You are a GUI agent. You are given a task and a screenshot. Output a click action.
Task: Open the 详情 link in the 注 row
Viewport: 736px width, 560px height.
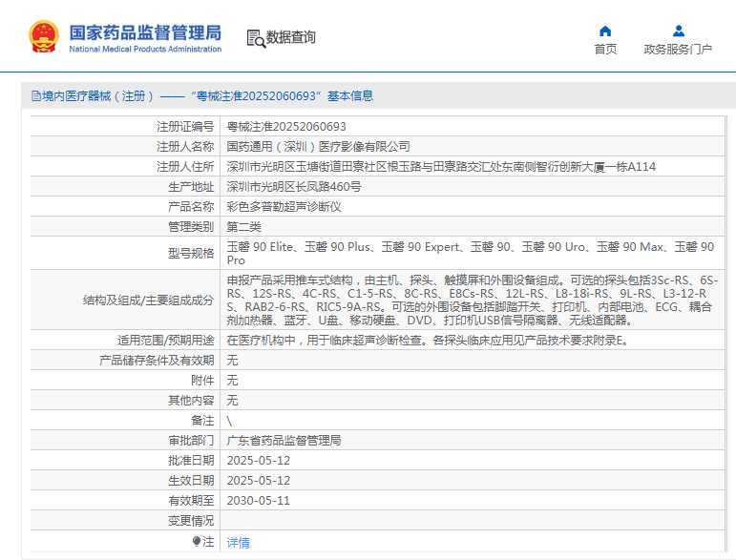tap(238, 542)
